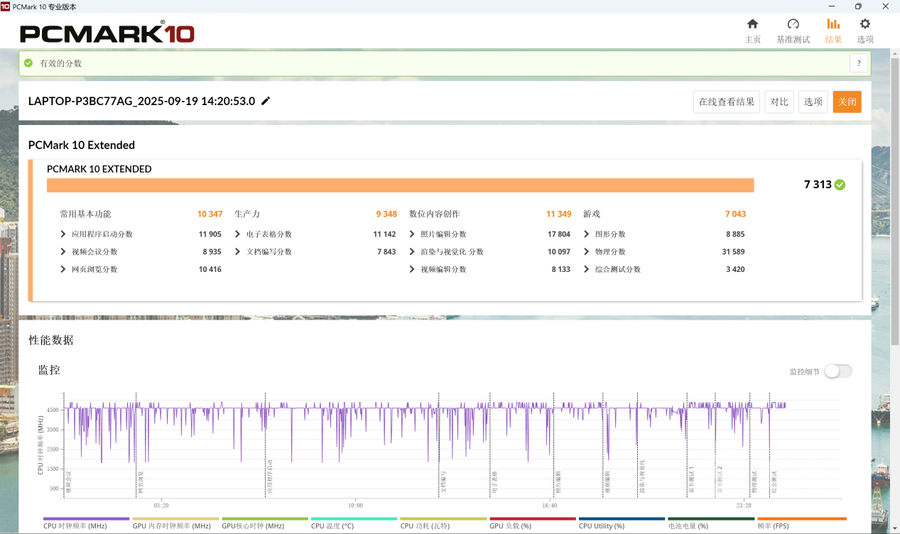Click the question mark help button
This screenshot has width=900, height=534.
pos(858,63)
